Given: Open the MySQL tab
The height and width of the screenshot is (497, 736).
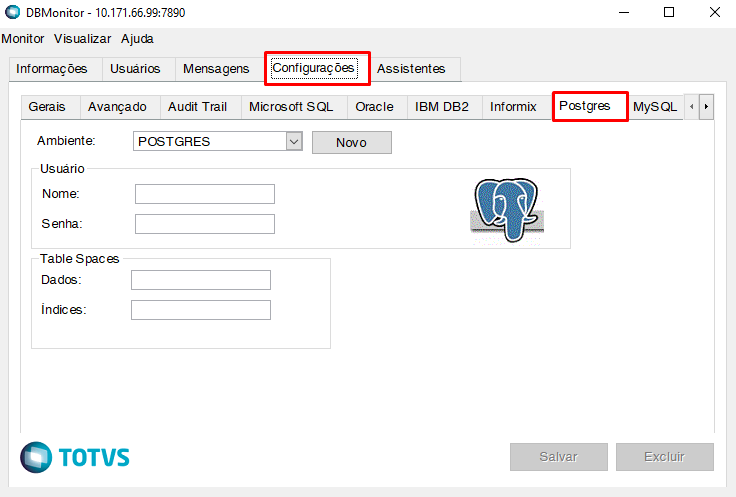Looking at the screenshot, I should click(x=655, y=107).
